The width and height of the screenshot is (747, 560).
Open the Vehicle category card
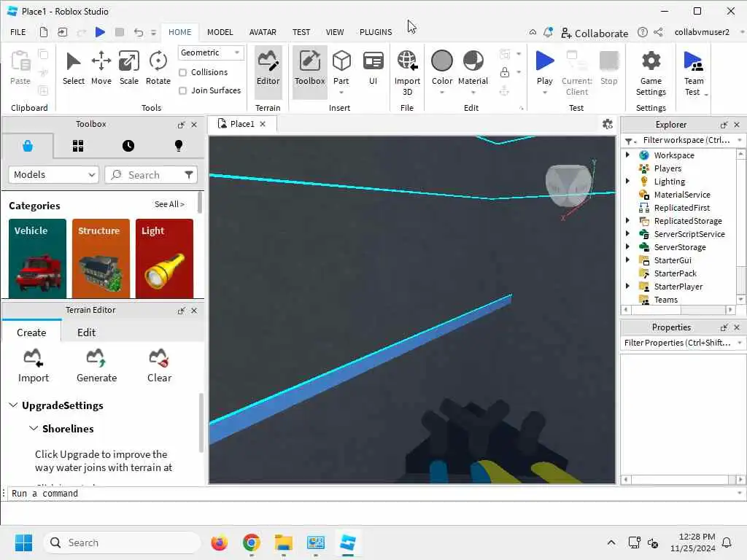point(37,259)
